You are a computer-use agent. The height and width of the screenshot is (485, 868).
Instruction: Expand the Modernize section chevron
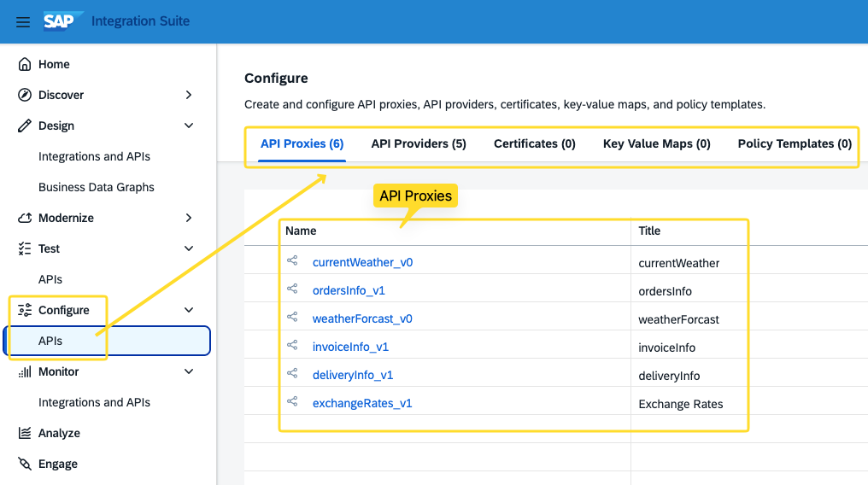tap(189, 218)
